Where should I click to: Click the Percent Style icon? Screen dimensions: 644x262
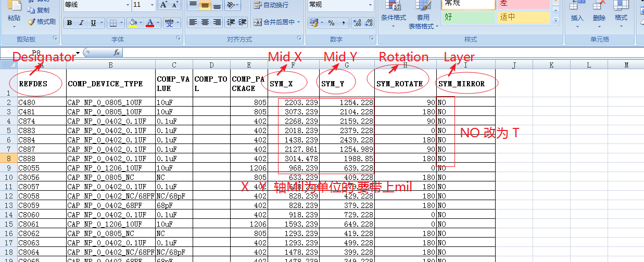[x=332, y=23]
